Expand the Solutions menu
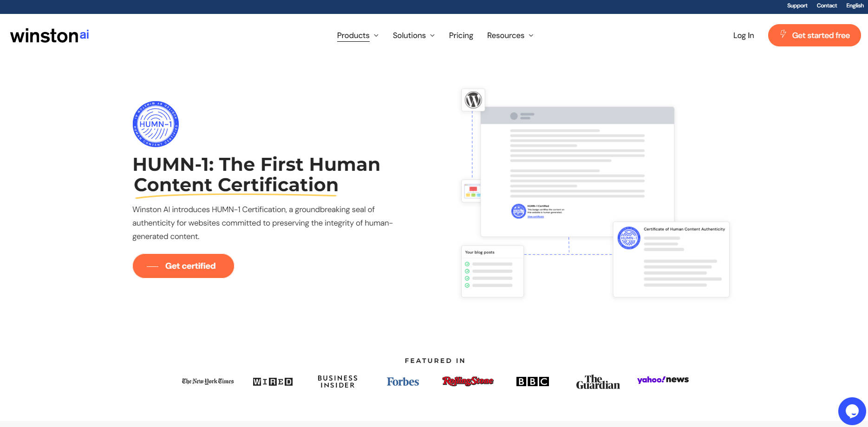The width and height of the screenshot is (868, 427). pyautogui.click(x=409, y=35)
